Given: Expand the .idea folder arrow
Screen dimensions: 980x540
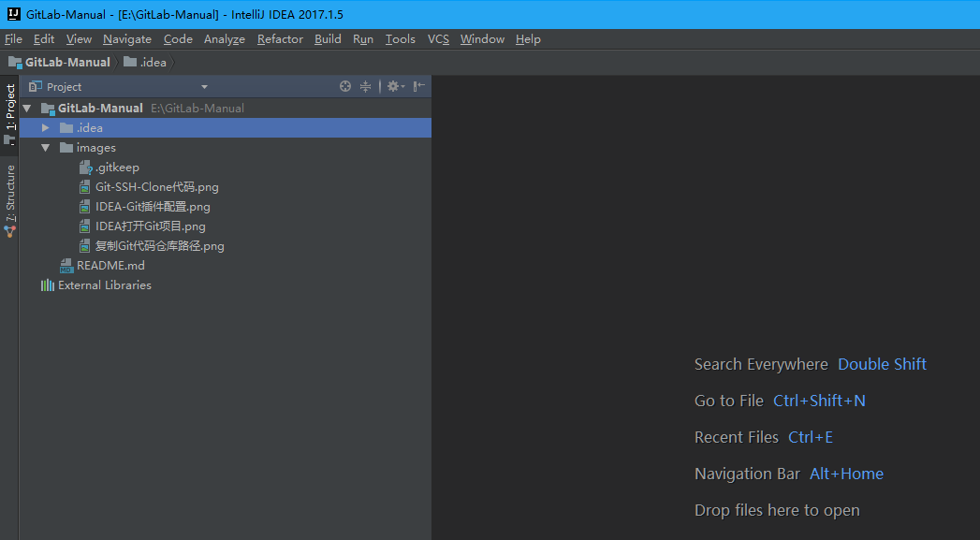Looking at the screenshot, I should 45,128.
